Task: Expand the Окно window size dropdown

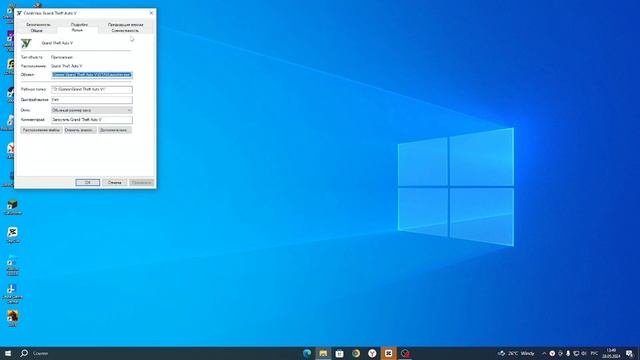Action: (x=92, y=110)
